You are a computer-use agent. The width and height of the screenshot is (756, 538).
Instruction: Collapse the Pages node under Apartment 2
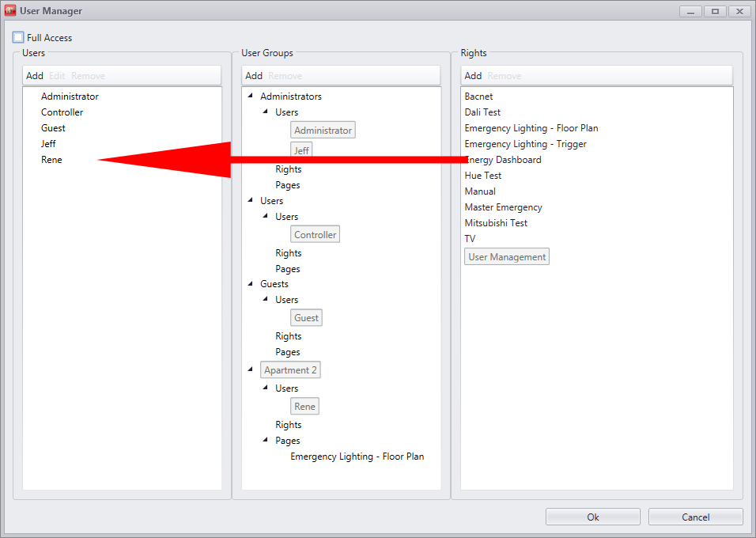click(265, 440)
